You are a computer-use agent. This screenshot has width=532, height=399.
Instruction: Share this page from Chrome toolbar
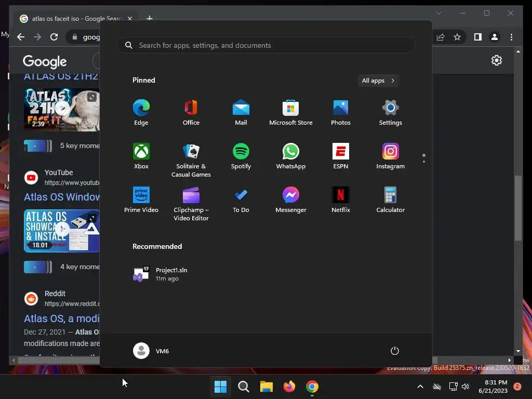click(x=441, y=37)
